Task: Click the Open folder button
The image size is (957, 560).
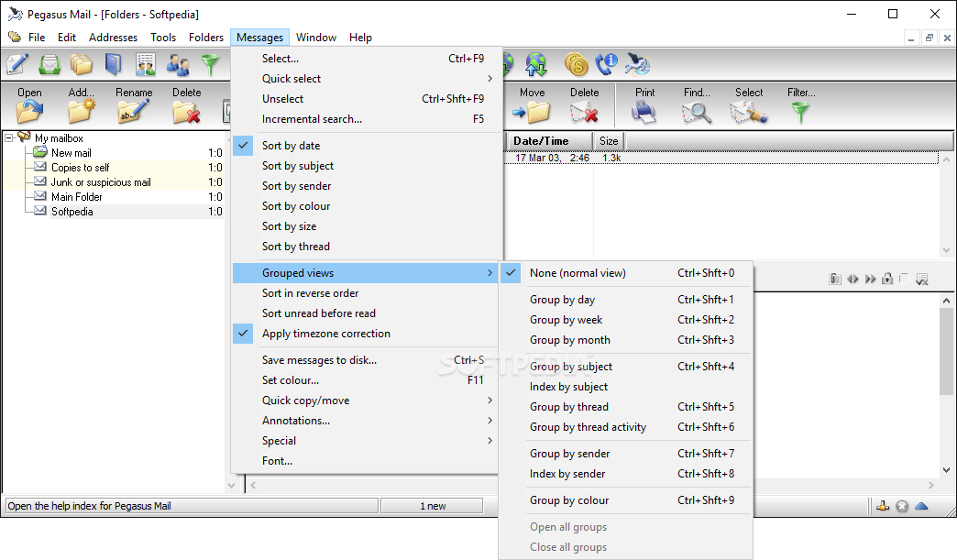Action: 29,104
